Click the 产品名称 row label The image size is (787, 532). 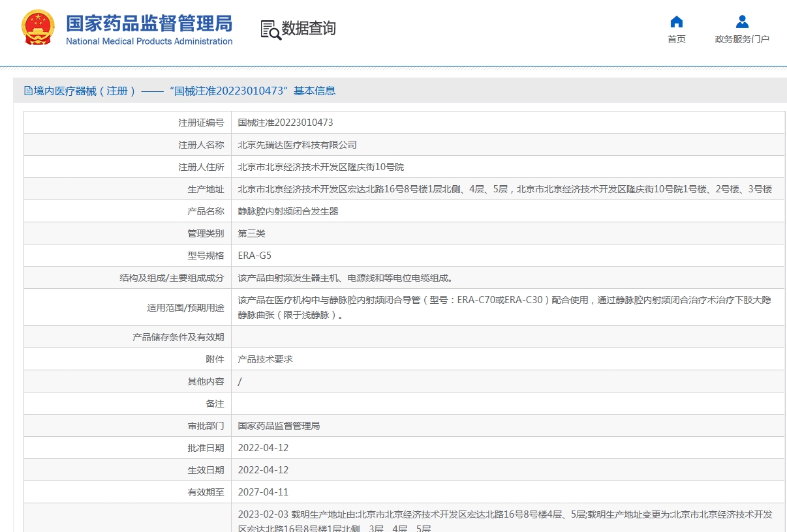206,211
